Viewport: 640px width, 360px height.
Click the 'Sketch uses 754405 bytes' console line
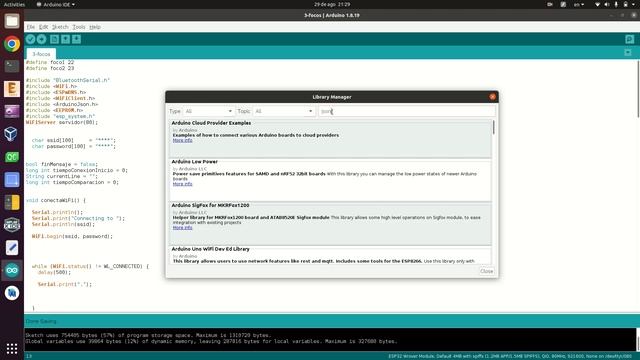pyautogui.click(x=148, y=336)
